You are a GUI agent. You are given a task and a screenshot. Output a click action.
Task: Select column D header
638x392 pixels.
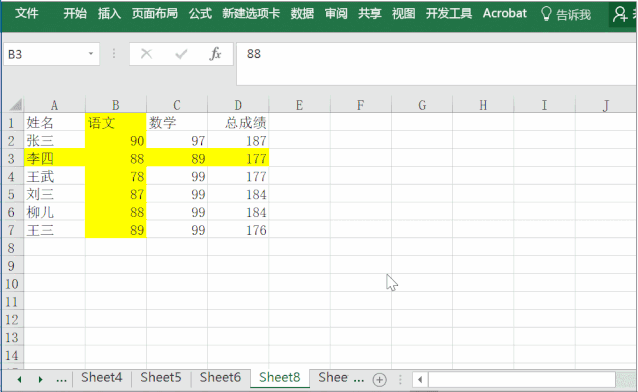[238, 105]
